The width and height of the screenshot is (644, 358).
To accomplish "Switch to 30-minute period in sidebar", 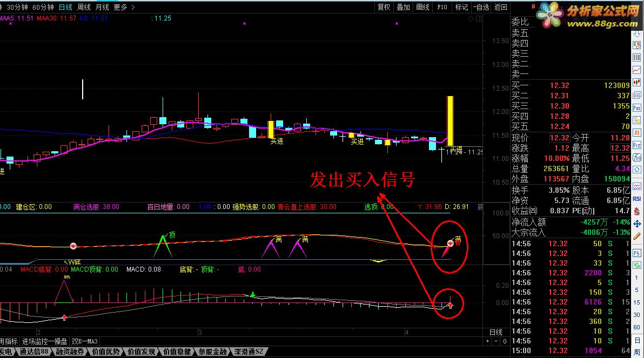I will 636,315.
